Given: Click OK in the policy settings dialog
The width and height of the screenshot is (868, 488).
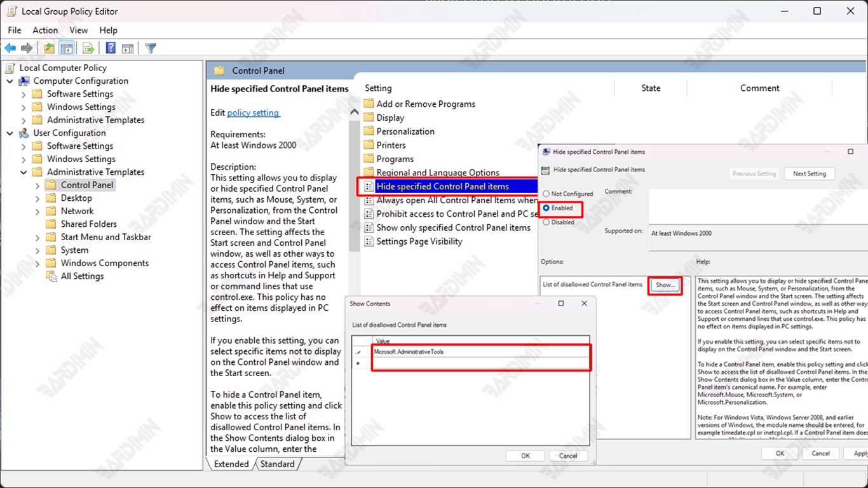Looking at the screenshot, I should [780, 453].
